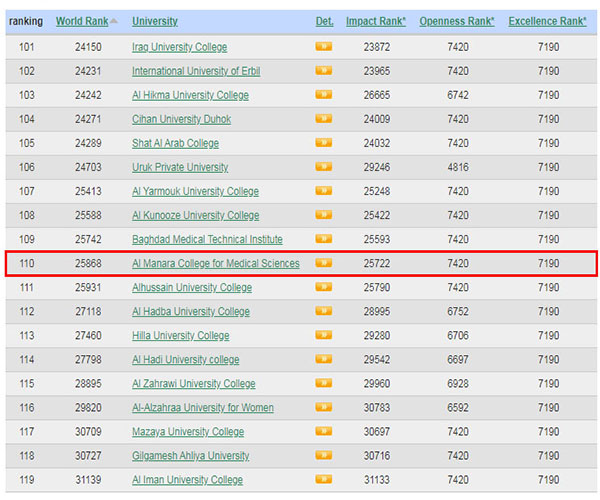Select impact rank value 25722

(x=377, y=263)
